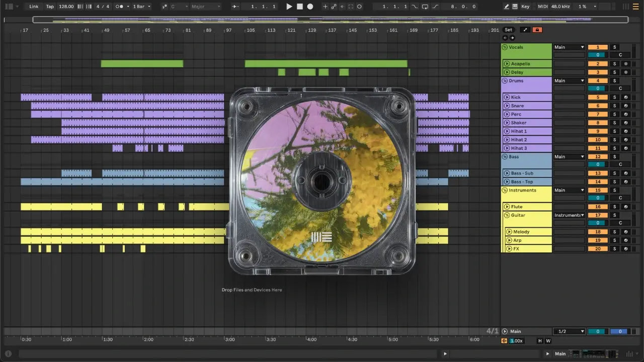Open the Major scale dropdown
This screenshot has width=644, height=362.
click(x=205, y=7)
